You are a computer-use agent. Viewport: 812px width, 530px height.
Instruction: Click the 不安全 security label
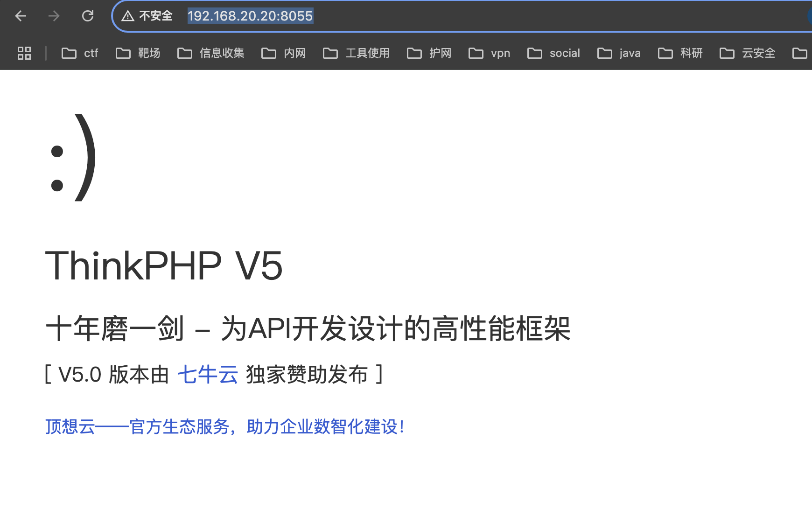[x=156, y=16]
